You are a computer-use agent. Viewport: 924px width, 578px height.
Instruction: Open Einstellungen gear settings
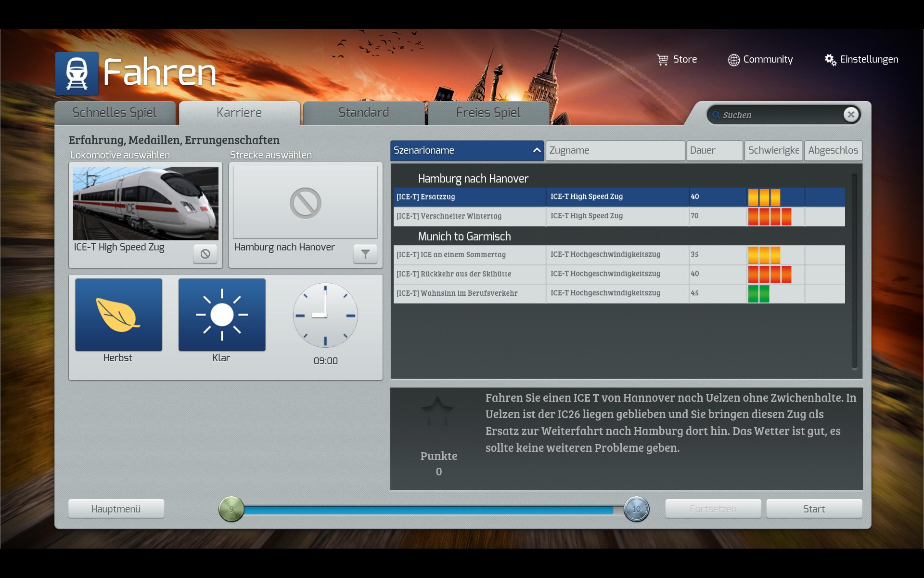pyautogui.click(x=830, y=60)
